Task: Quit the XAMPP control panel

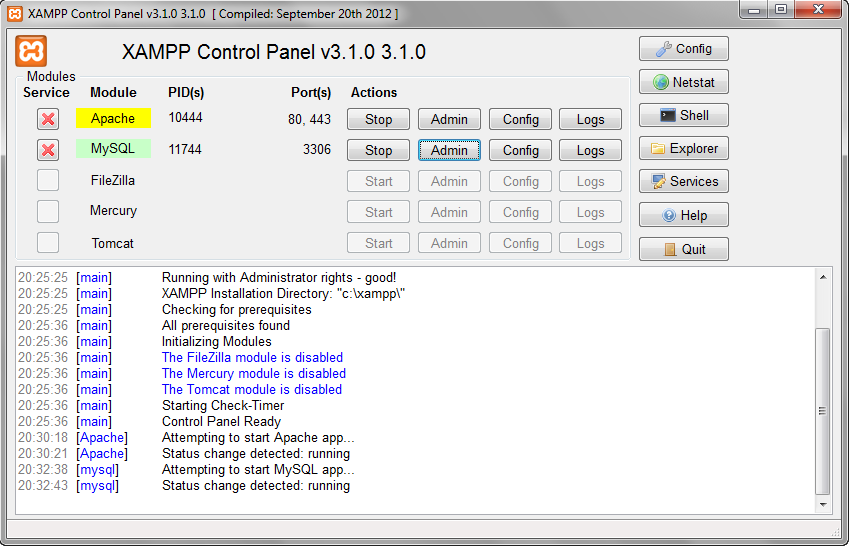Action: point(683,249)
